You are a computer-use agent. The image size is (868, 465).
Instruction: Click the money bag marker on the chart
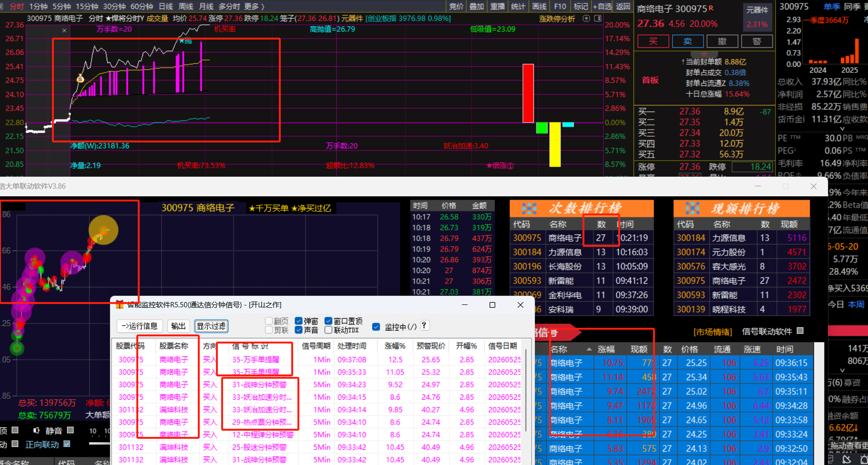[80, 78]
